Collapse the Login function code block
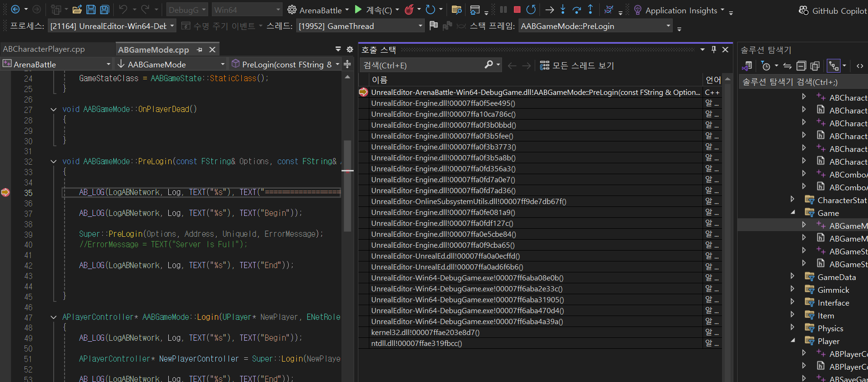This screenshot has width=868, height=382. click(x=54, y=317)
